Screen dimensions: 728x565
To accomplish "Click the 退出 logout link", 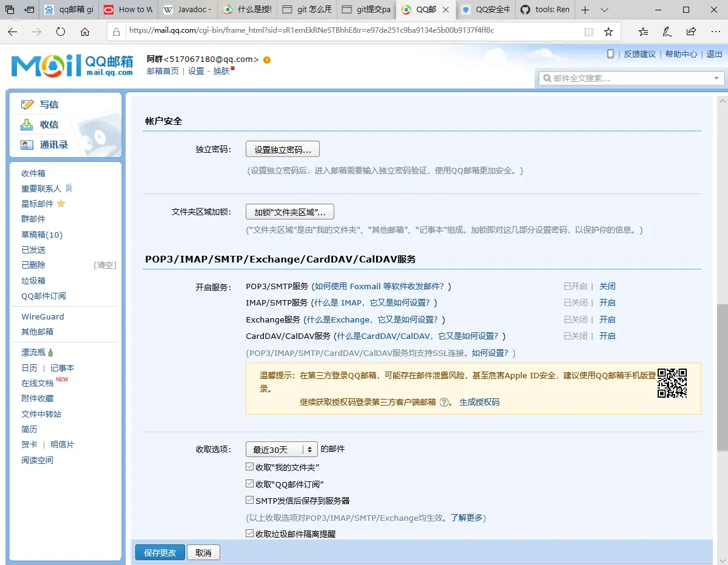I will [714, 54].
